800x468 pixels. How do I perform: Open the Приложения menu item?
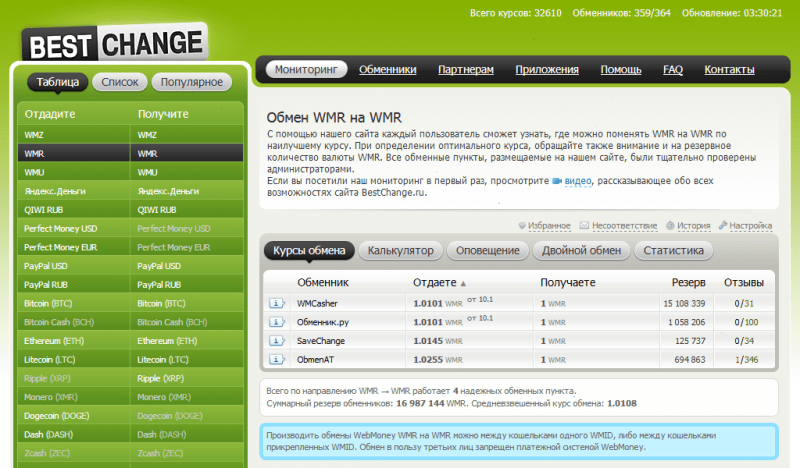click(547, 69)
